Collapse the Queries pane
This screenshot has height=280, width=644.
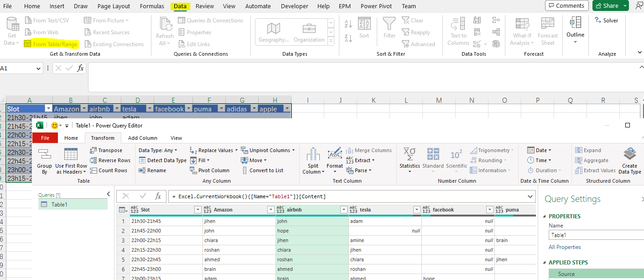tap(108, 194)
